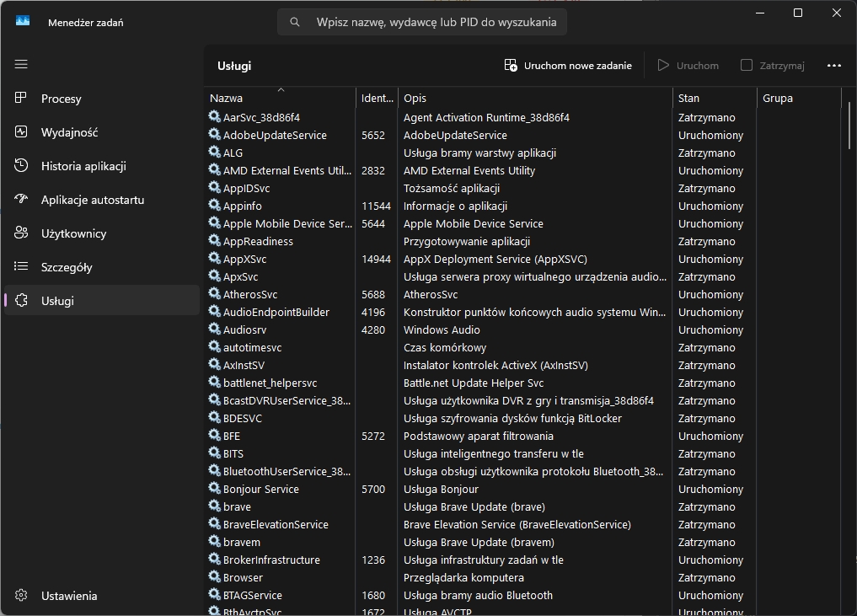Image resolution: width=857 pixels, height=616 pixels.
Task: Sort services by Stan column
Action: point(688,99)
